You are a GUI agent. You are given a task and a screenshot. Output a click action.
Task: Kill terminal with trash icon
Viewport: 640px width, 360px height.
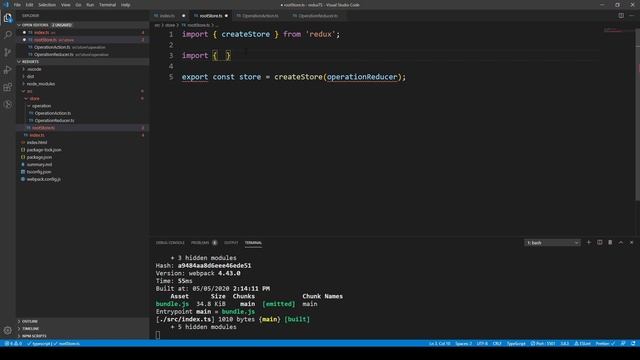pos(610,242)
